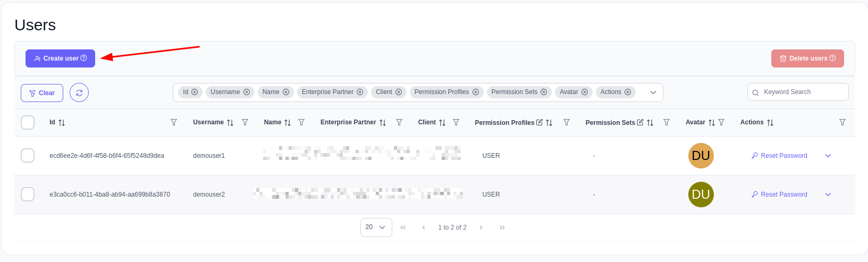Open the Actions column filter icon
Screen dimensions: 868x262
pos(842,122)
